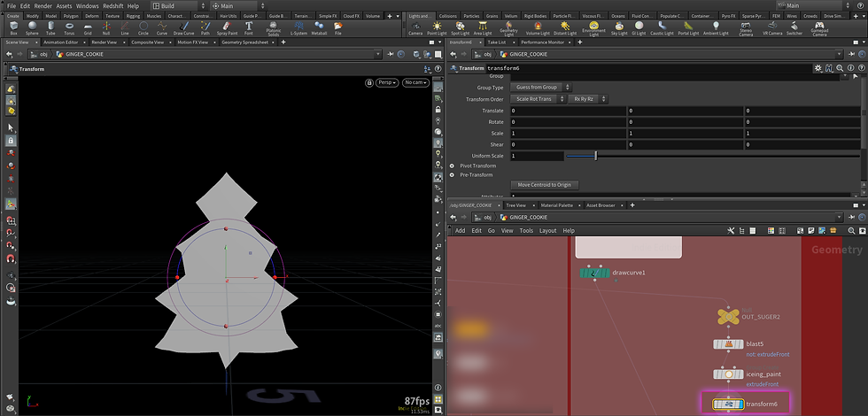Select the File shelf tool

(x=337, y=28)
